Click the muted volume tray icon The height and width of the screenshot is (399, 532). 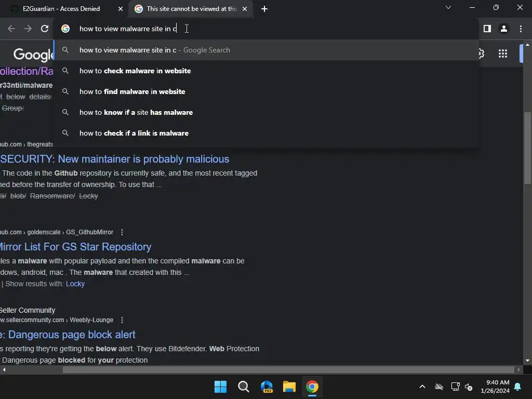469,387
